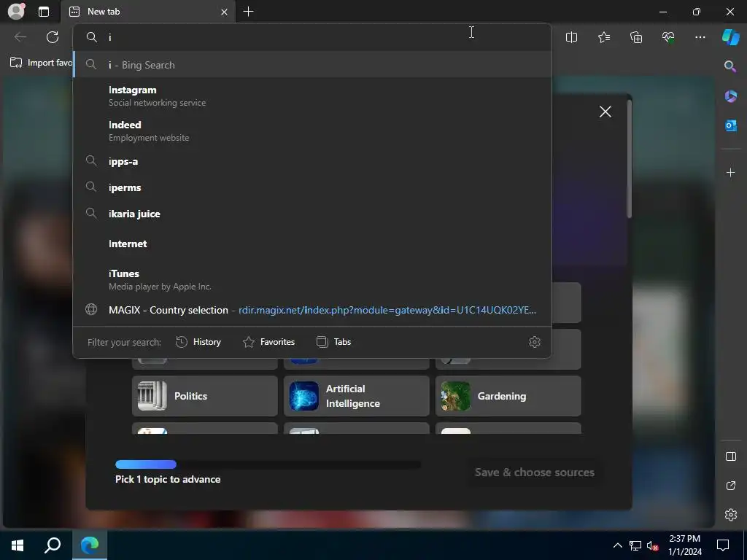This screenshot has width=747, height=560.
Task: Filter search by History
Action: [x=198, y=342]
